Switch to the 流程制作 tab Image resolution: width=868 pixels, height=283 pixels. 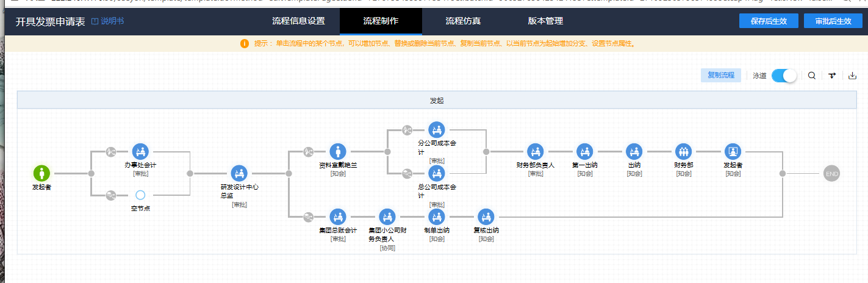pyautogui.click(x=381, y=21)
